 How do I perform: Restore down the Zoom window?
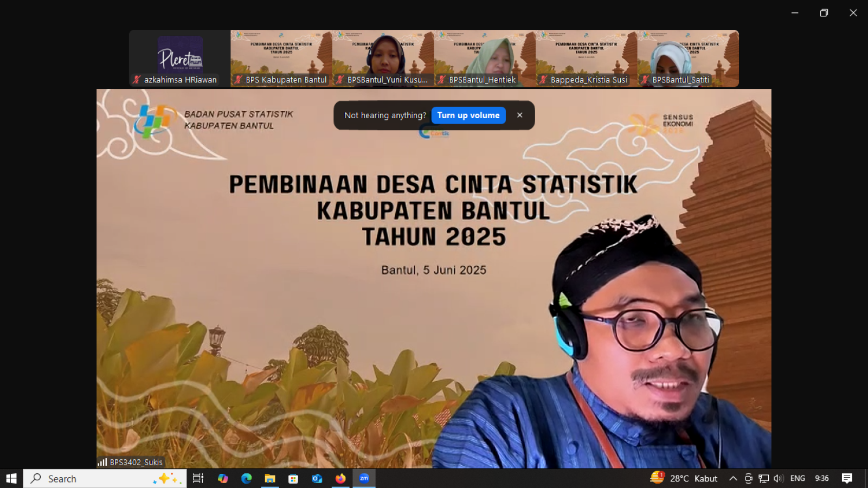pyautogui.click(x=824, y=12)
